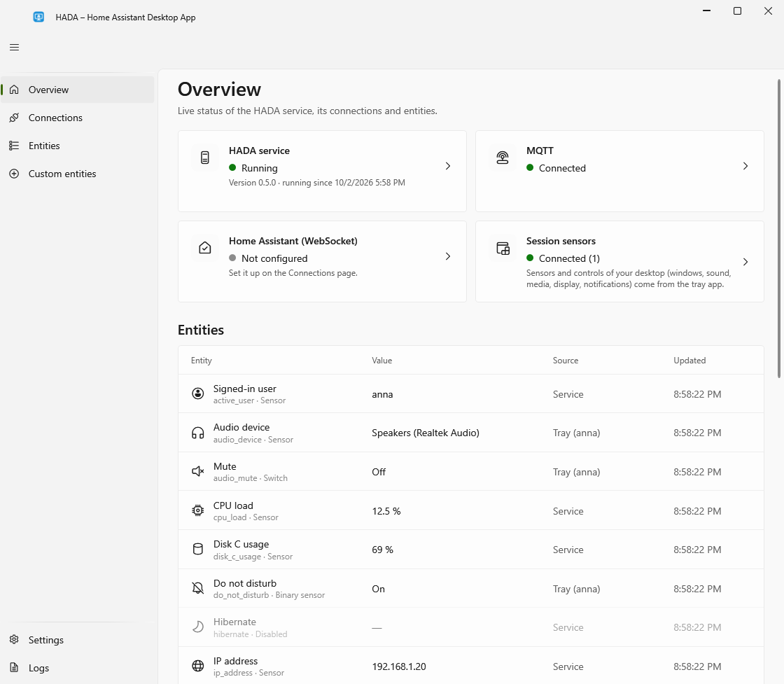Click the HADA service 'Running' status text
The image size is (784, 684).
pyautogui.click(x=260, y=168)
